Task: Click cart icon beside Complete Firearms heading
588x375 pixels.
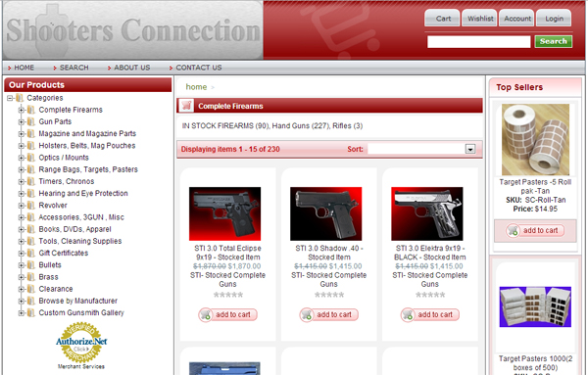Action: click(x=186, y=106)
